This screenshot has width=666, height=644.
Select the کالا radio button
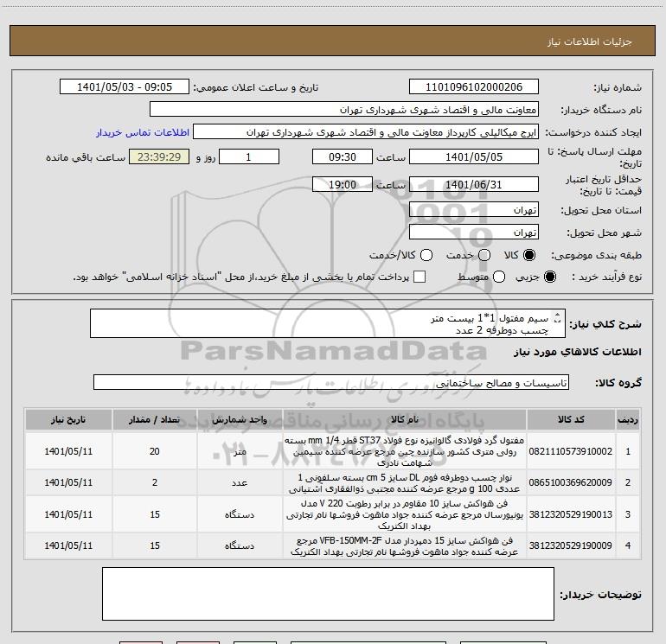coord(529,255)
